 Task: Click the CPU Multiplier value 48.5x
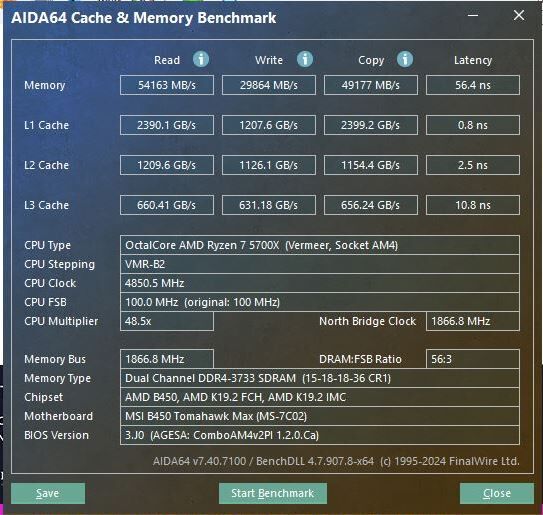click(x=167, y=321)
